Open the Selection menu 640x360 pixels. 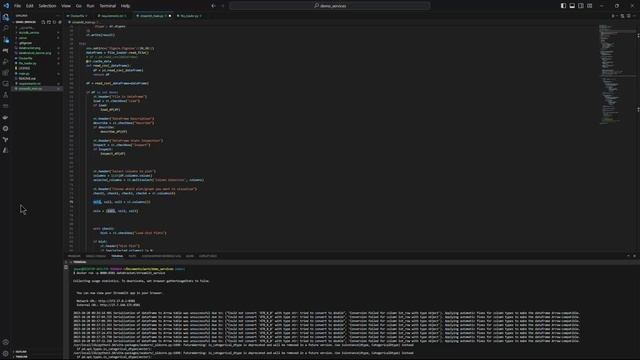click(47, 6)
